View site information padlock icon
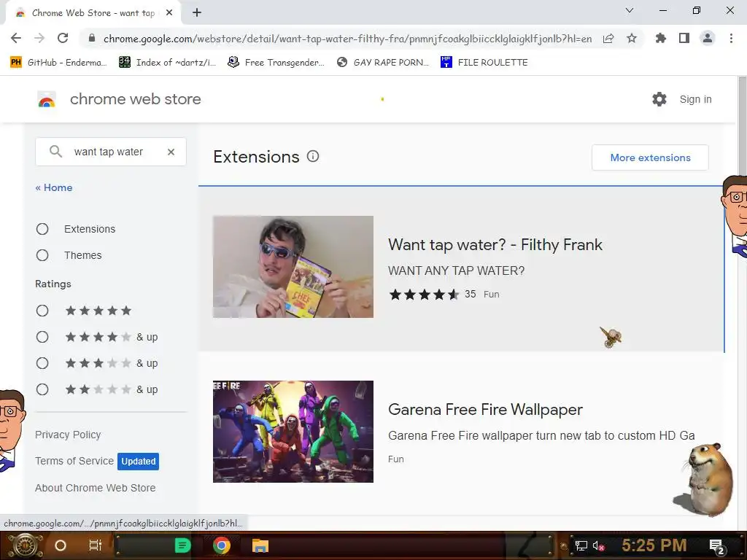Screen dimensions: 747x560 [92, 38]
